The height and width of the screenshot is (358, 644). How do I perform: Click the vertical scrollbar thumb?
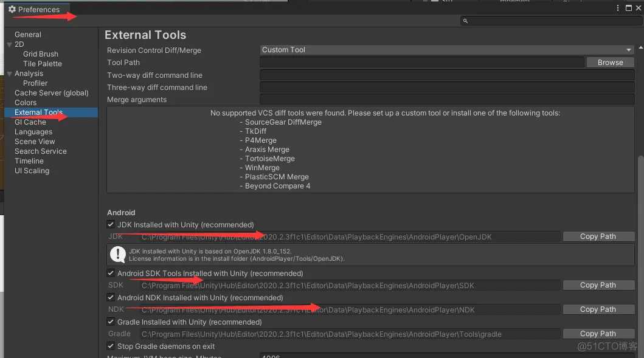pos(641,256)
